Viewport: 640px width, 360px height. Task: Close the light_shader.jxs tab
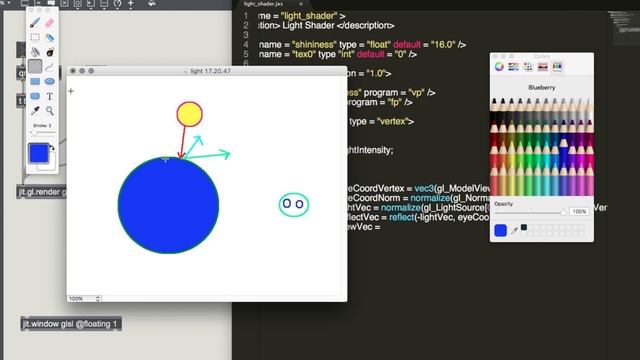pos(301,4)
